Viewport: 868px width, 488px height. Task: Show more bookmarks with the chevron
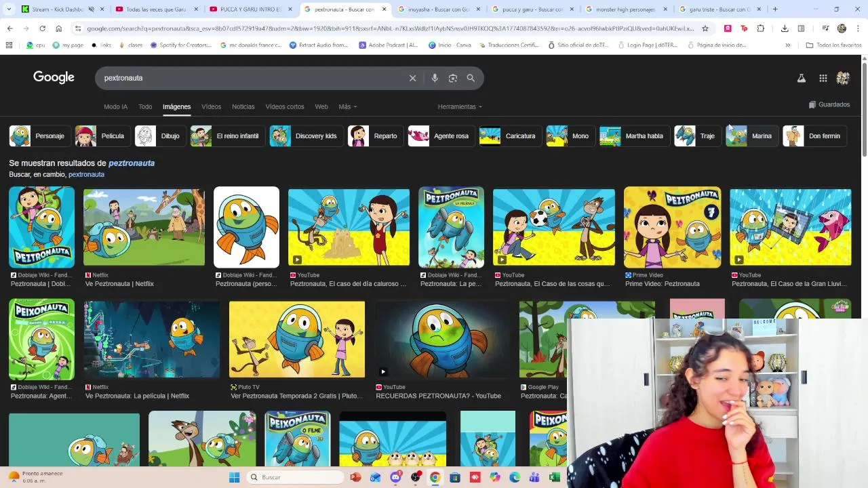787,45
